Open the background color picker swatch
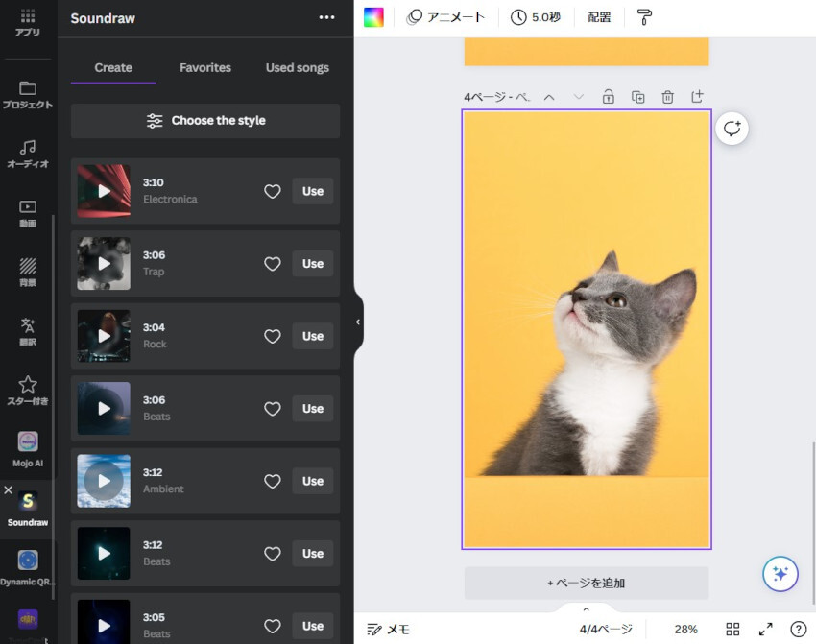 pyautogui.click(x=373, y=17)
